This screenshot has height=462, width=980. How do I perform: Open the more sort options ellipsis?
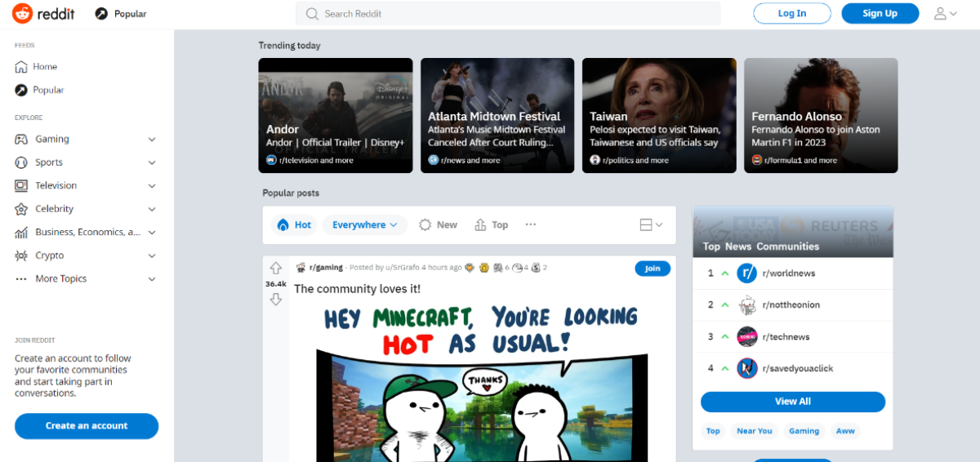click(x=531, y=224)
